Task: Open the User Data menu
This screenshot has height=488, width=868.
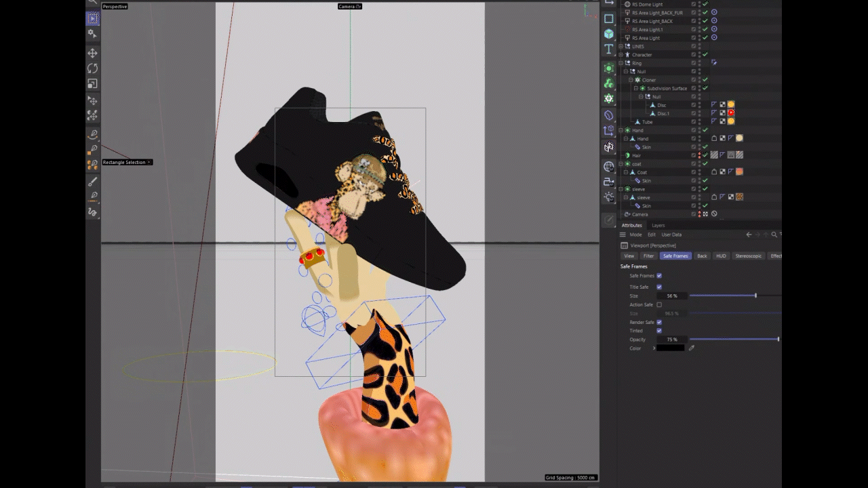Action: 671,235
